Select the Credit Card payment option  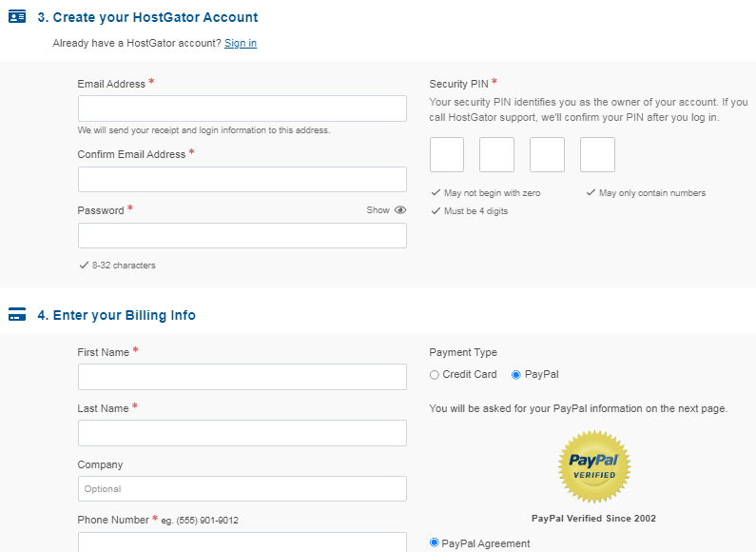coord(435,375)
